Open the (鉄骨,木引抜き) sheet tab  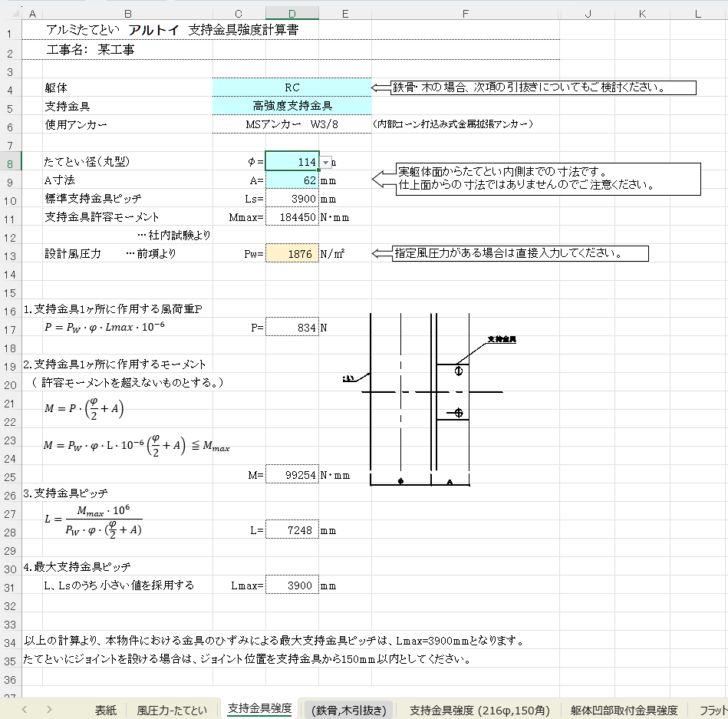click(349, 710)
